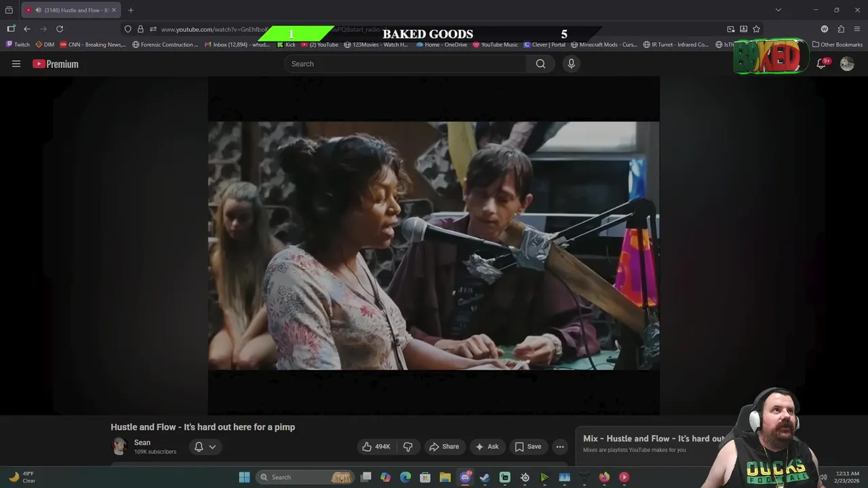Open the YouTube account avatar menu
Image resolution: width=868 pixels, height=488 pixels.
[847, 64]
